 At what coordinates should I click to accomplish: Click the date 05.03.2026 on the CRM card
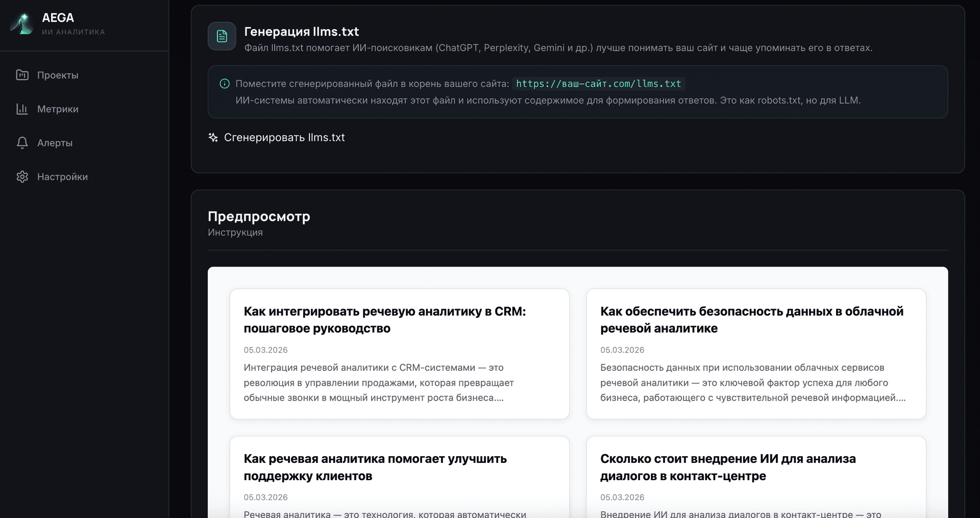click(x=265, y=350)
